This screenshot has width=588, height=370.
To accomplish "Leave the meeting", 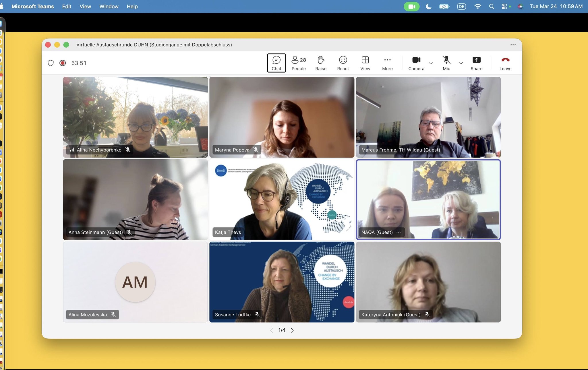I will pyautogui.click(x=505, y=63).
